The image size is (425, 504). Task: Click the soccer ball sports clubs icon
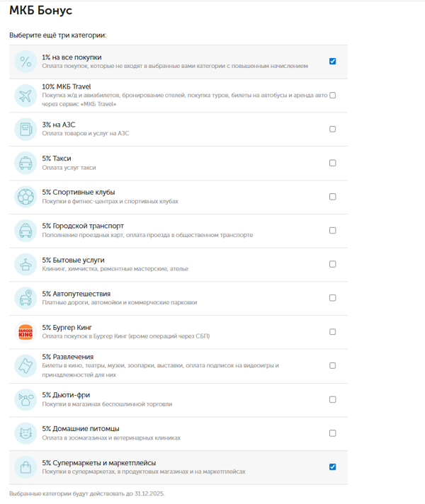25,197
